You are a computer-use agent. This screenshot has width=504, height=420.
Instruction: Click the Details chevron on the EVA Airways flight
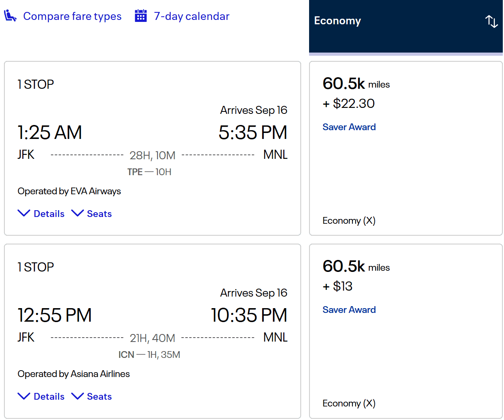(24, 213)
